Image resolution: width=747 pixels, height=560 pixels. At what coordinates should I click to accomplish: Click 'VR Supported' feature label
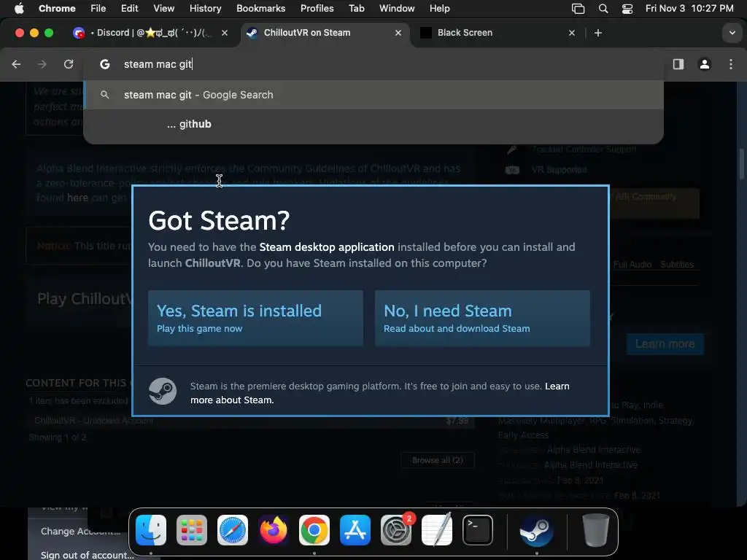559,169
